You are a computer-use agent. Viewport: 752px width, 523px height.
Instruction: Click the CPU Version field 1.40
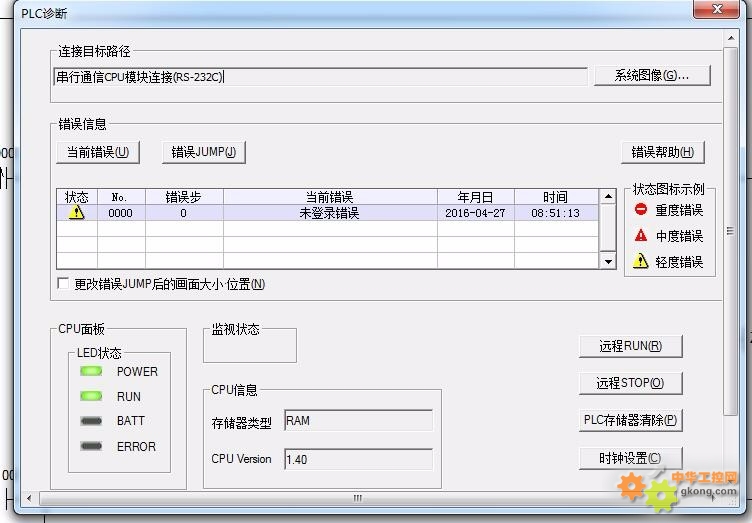[x=358, y=459]
